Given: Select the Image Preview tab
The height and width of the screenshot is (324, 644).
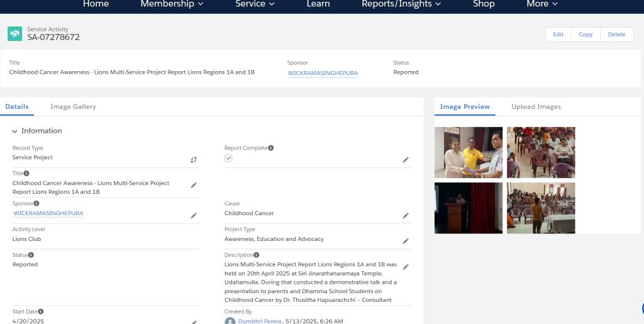Looking at the screenshot, I should click(465, 107).
